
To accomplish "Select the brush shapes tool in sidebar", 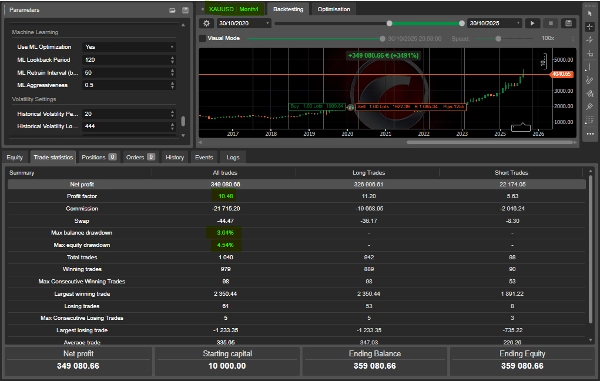I will 590,93.
